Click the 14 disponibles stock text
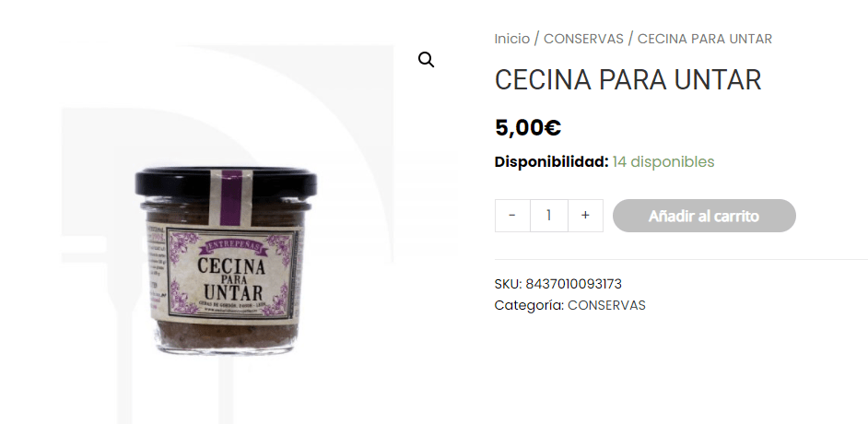Image resolution: width=868 pixels, height=424 pixels. (x=663, y=162)
